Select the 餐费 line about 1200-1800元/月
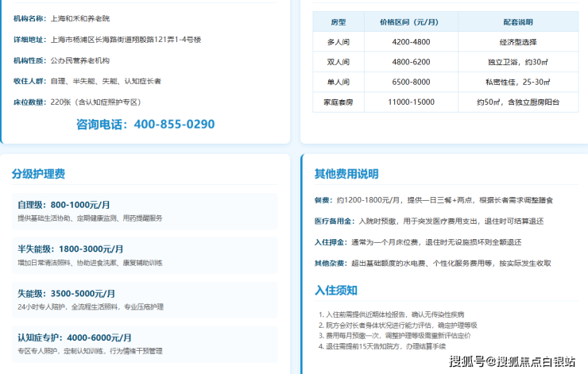 pos(434,200)
